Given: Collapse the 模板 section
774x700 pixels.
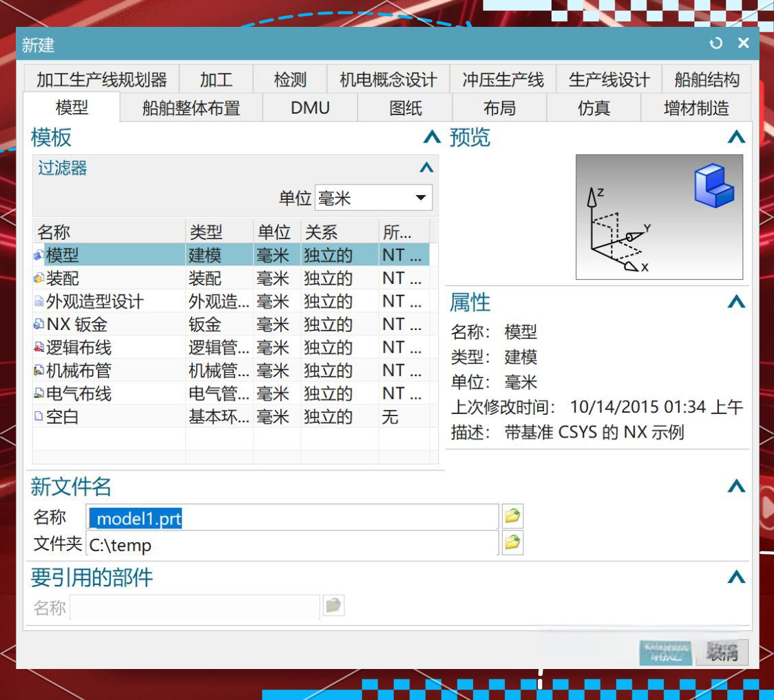Looking at the screenshot, I should pyautogui.click(x=432, y=137).
